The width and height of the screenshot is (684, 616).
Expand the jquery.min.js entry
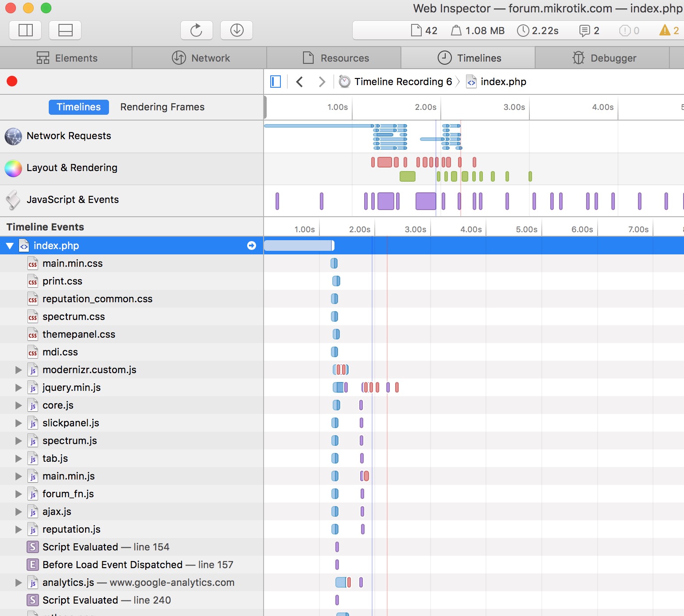tap(18, 387)
